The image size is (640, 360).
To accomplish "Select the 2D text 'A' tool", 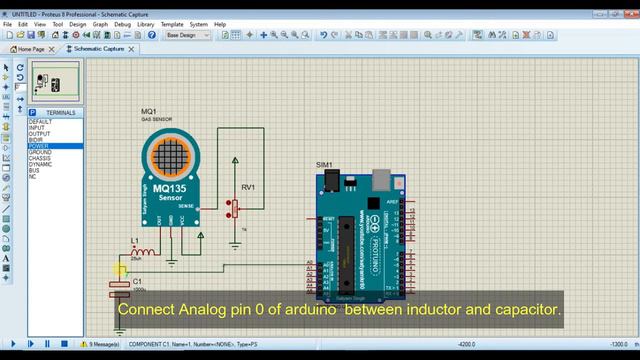I will (6, 258).
